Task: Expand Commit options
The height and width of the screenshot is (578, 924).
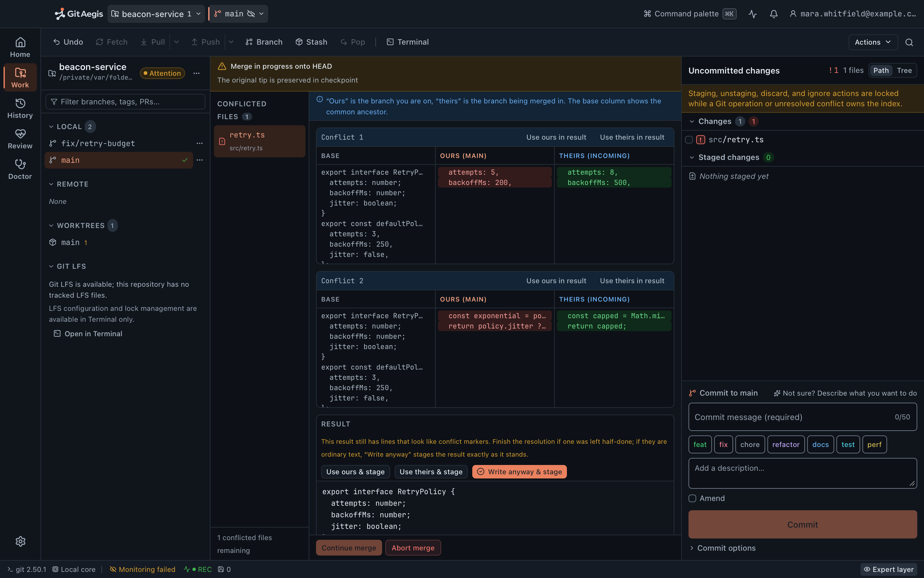Action: 722,548
